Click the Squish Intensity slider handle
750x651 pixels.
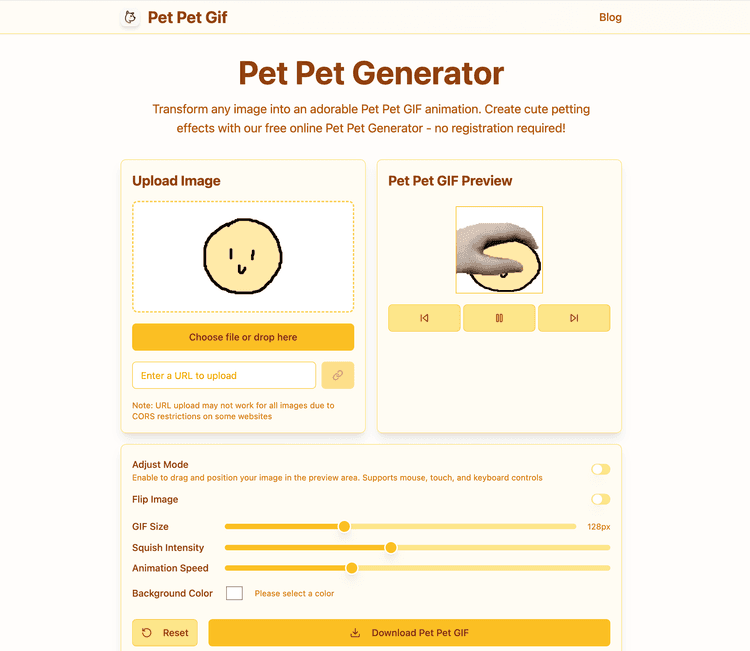pyautogui.click(x=391, y=548)
